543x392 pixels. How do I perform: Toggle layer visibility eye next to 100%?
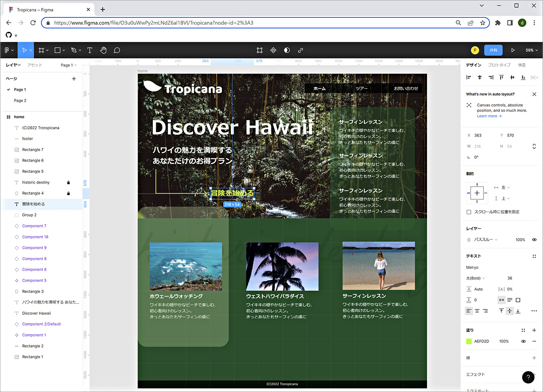coord(534,240)
